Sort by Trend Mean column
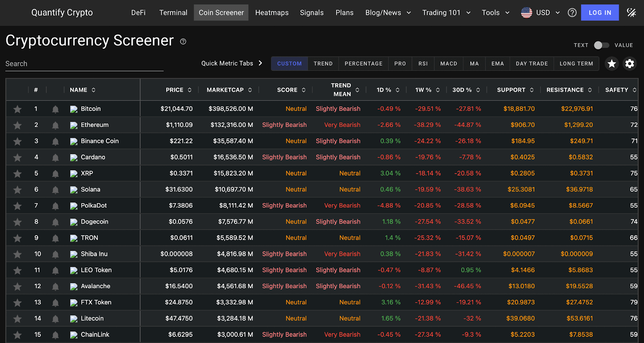 (345, 89)
